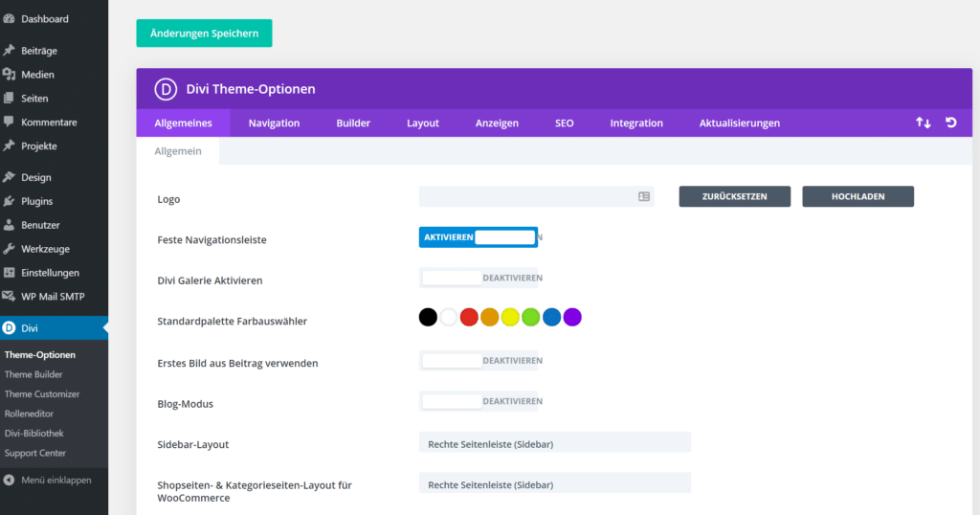Click the Logo URL input field
980x515 pixels.
coord(536,196)
